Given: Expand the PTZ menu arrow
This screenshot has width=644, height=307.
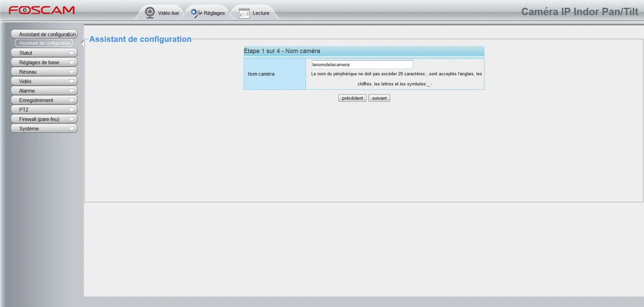Looking at the screenshot, I should pos(71,110).
